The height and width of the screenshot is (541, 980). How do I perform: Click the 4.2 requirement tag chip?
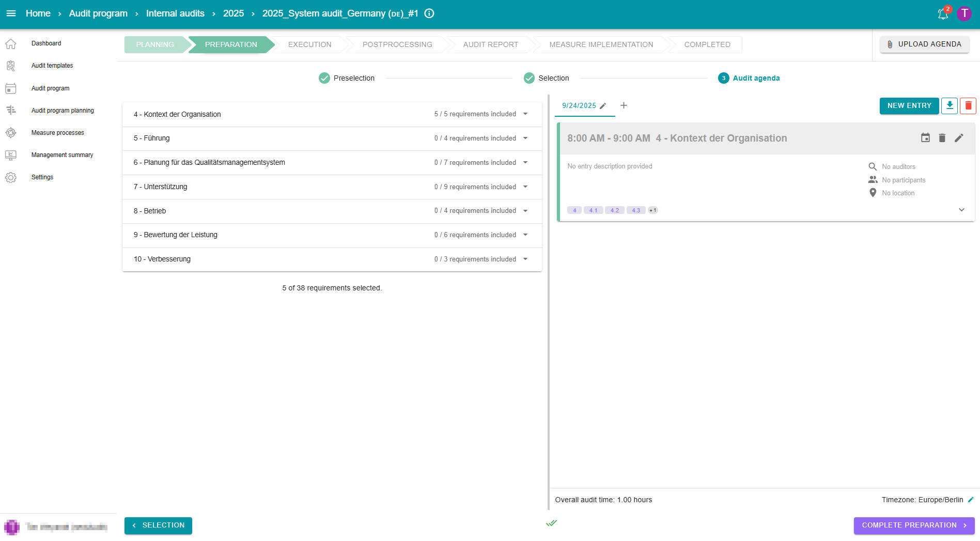click(x=614, y=210)
